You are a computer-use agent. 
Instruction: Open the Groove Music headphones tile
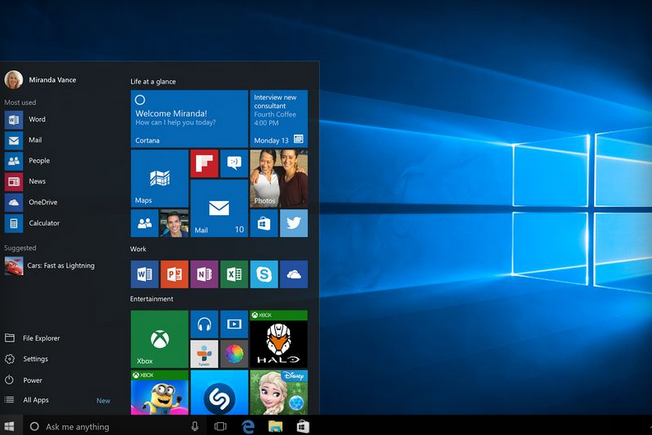pos(204,324)
